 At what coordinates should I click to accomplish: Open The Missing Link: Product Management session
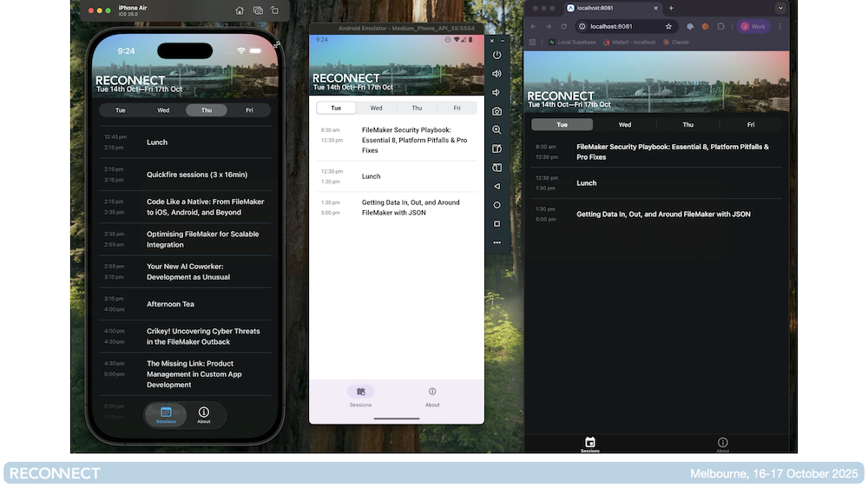coord(185,374)
